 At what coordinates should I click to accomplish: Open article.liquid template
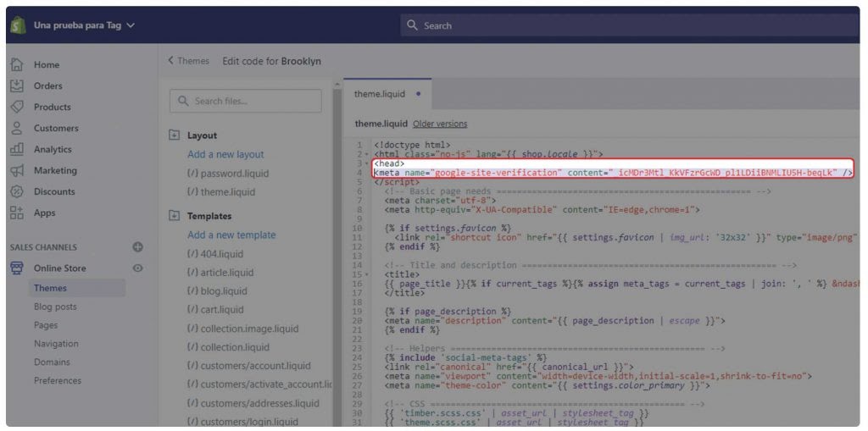coord(220,272)
